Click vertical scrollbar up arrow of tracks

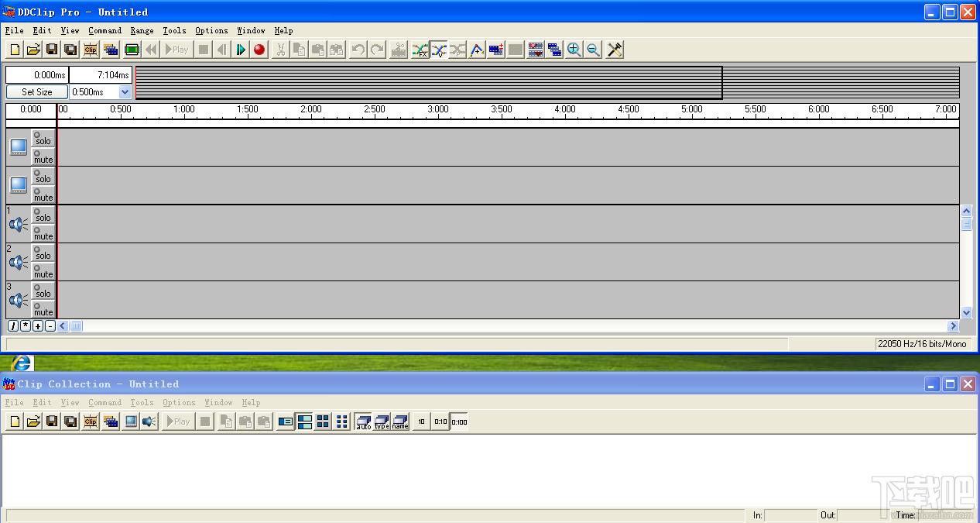(x=966, y=211)
